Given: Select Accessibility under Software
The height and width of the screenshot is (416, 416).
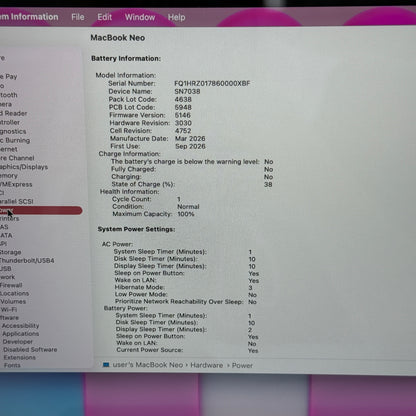Looking at the screenshot, I should pos(21,326).
